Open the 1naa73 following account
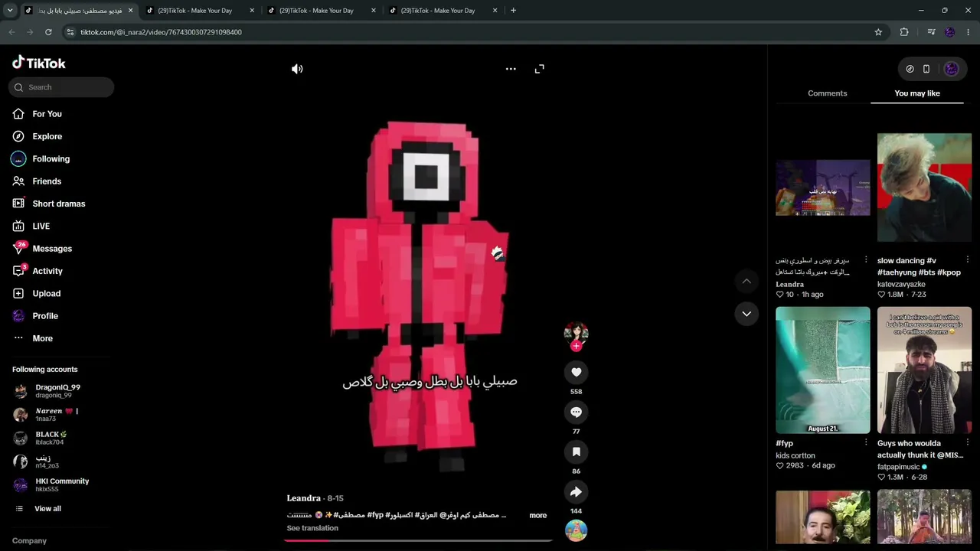Viewport: 980px width, 551px height. point(56,414)
